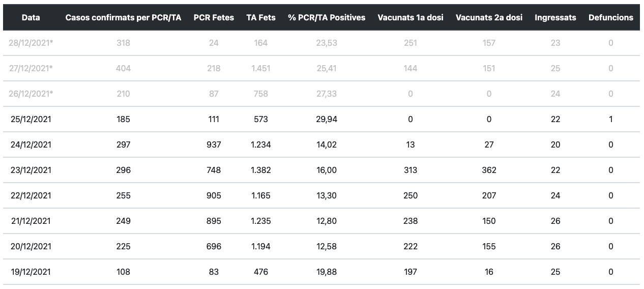Click the 1.382 TA Fets value
This screenshot has width=644, height=289.
(261, 170)
